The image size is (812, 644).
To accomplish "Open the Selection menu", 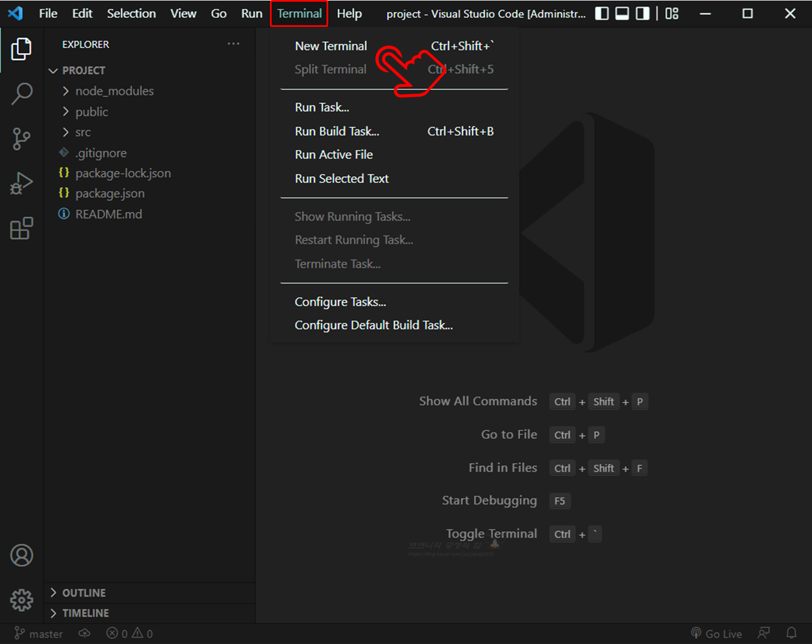I will pos(132,13).
